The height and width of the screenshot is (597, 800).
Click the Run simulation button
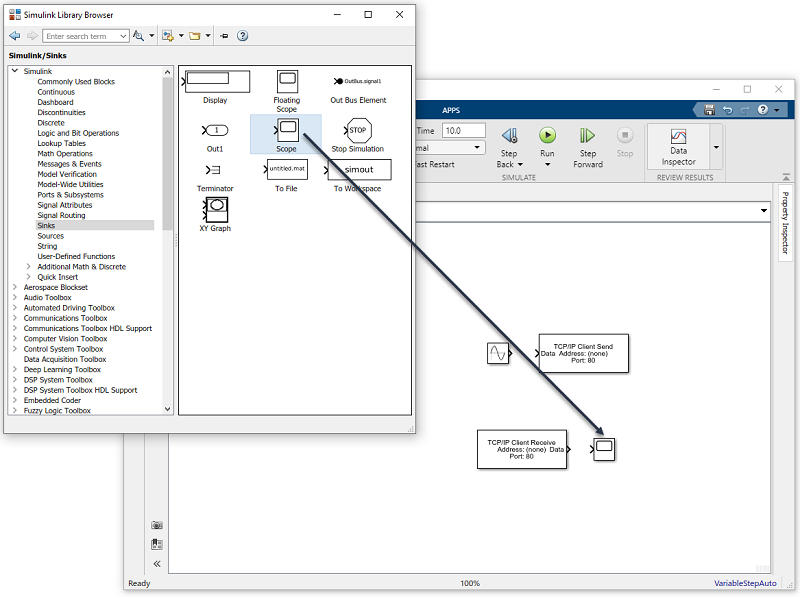click(547, 136)
